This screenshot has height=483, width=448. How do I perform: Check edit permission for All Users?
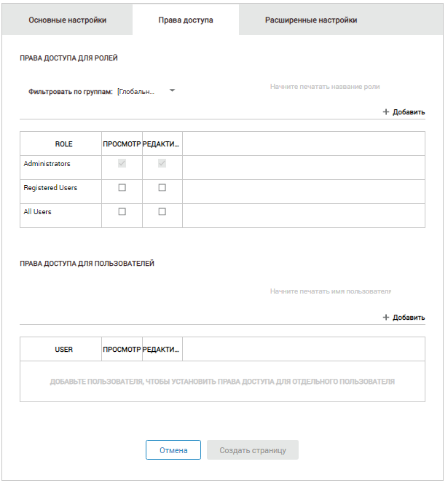click(162, 212)
